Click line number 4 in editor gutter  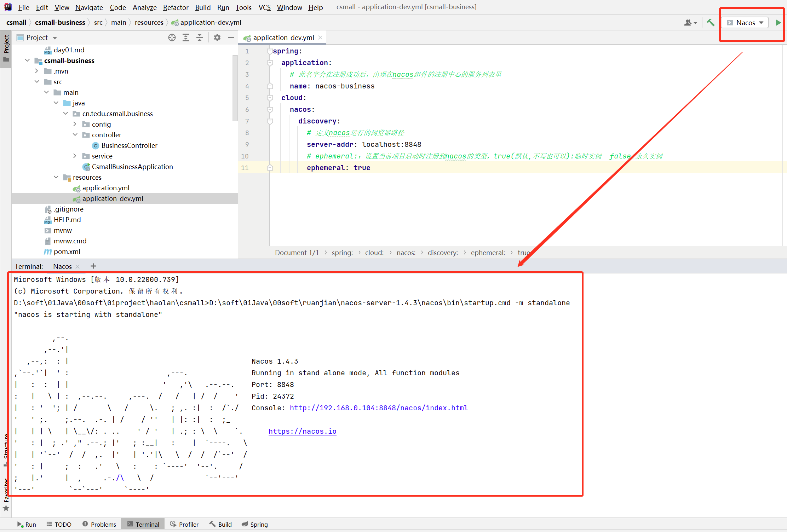247,86
